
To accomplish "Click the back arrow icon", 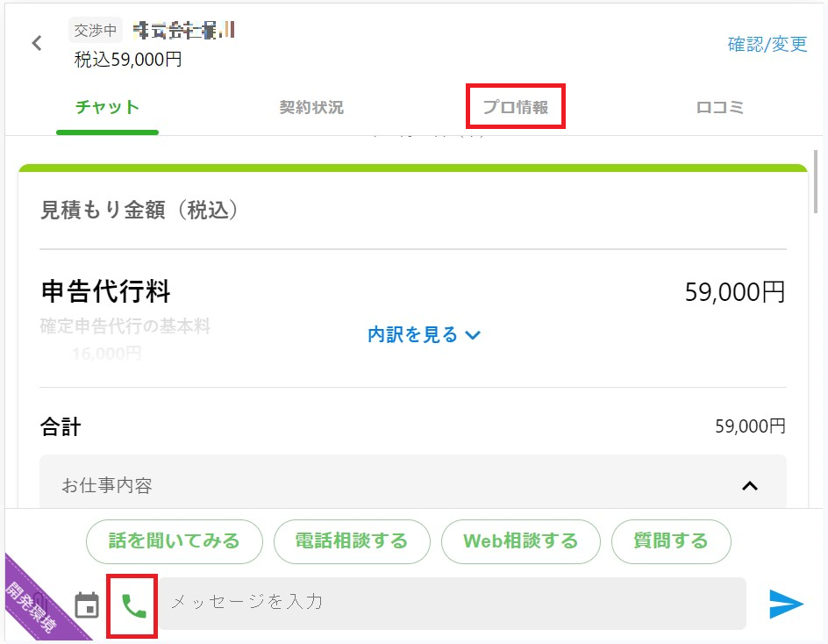I will [37, 43].
